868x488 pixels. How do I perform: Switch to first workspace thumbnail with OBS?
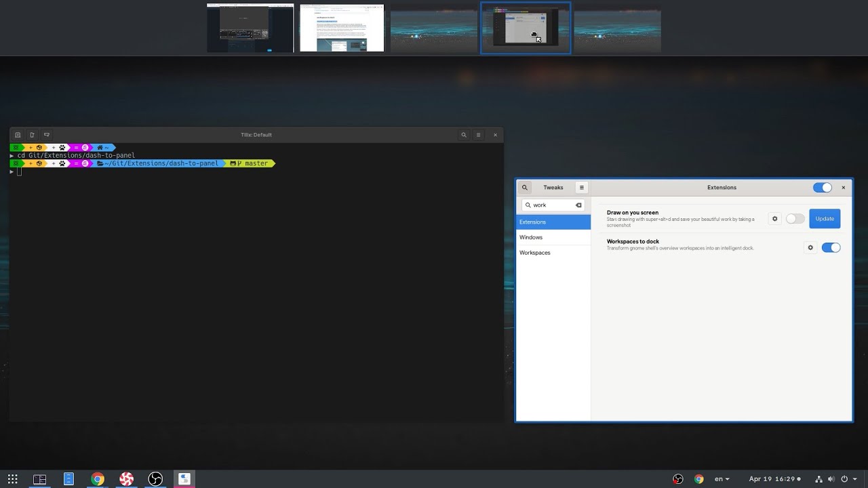250,28
